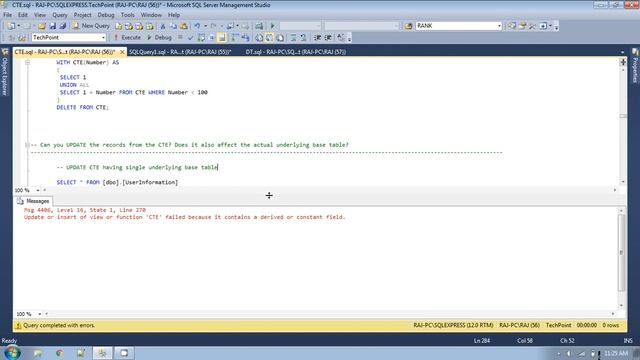Image resolution: width=640 pixels, height=360 pixels.
Task: Click the DELETE FROM CTE statement line
Action: [83, 107]
